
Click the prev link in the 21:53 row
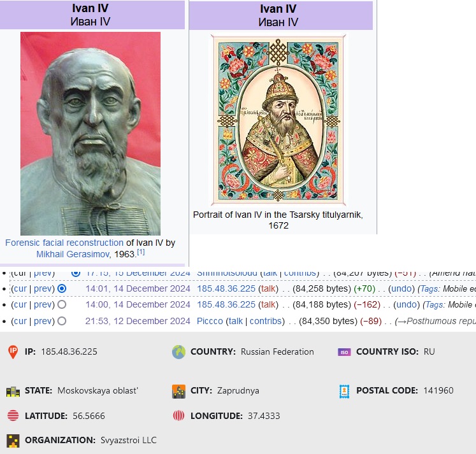tap(43, 321)
